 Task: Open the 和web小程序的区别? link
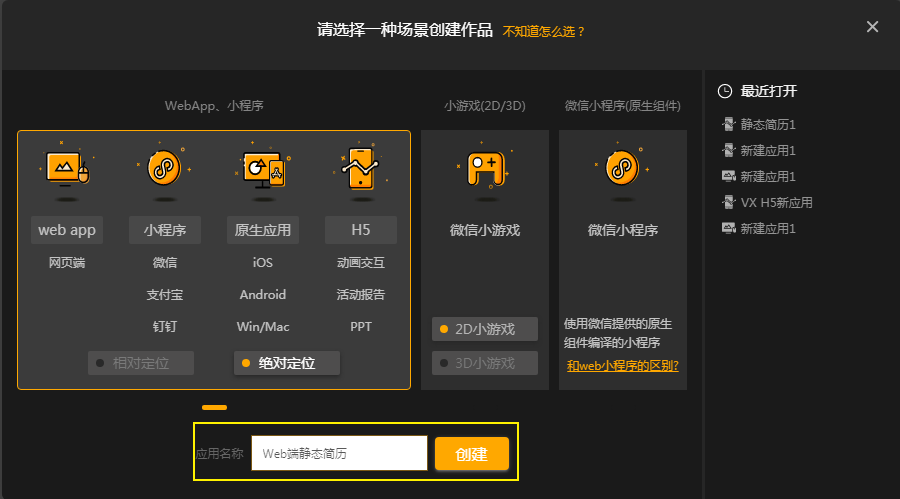click(623, 366)
